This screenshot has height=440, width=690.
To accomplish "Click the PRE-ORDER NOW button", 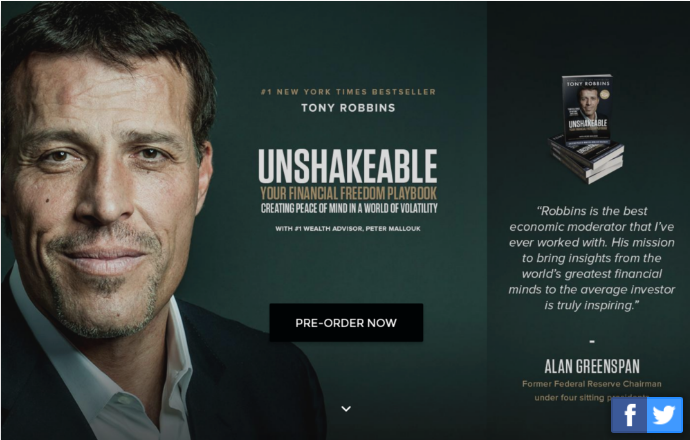I will (346, 323).
